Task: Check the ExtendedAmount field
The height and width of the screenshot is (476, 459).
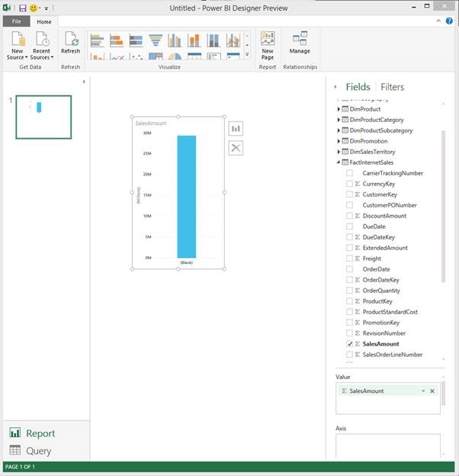Action: click(x=349, y=248)
